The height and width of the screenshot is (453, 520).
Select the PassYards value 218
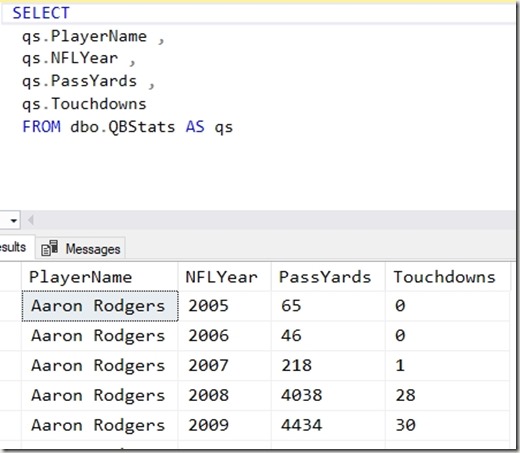pyautogui.click(x=328, y=366)
